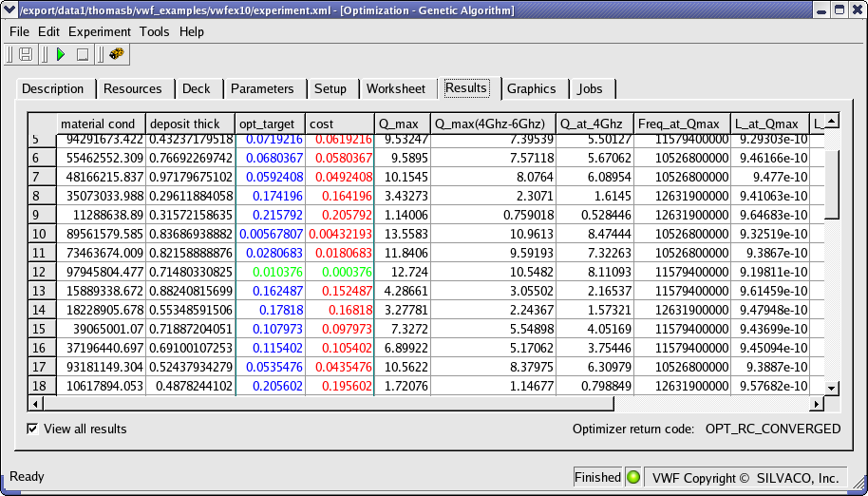Click the horizontal scrollbar thumb

click(x=329, y=404)
